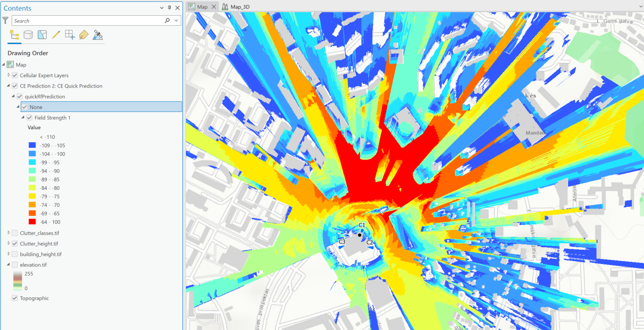Click the Map icon in Contents tree
Image resolution: width=644 pixels, height=330 pixels.
pyautogui.click(x=10, y=65)
